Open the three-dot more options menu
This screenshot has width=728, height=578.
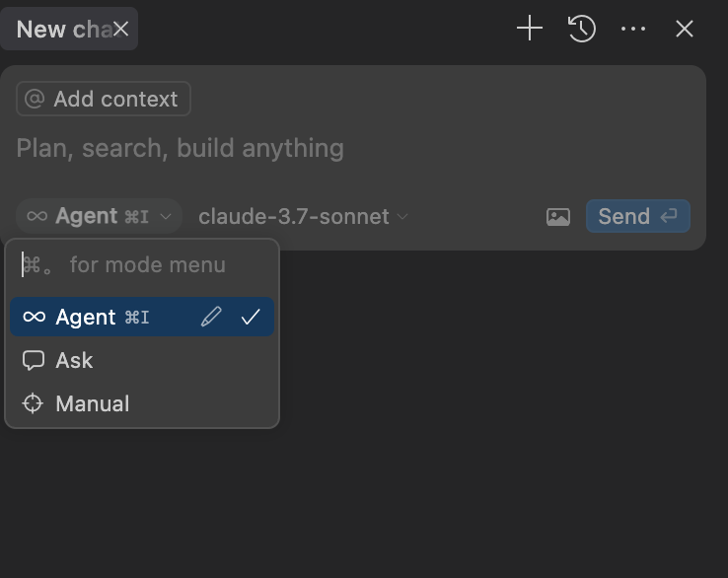pos(633,29)
